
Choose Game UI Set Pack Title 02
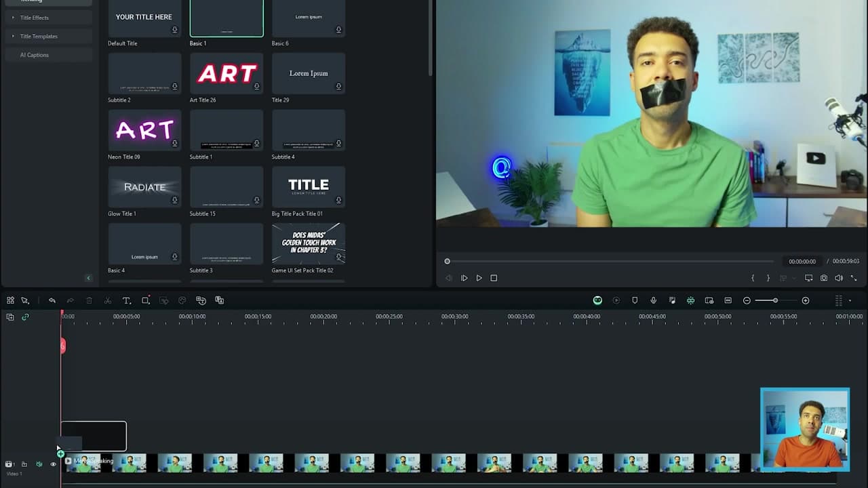pos(309,243)
